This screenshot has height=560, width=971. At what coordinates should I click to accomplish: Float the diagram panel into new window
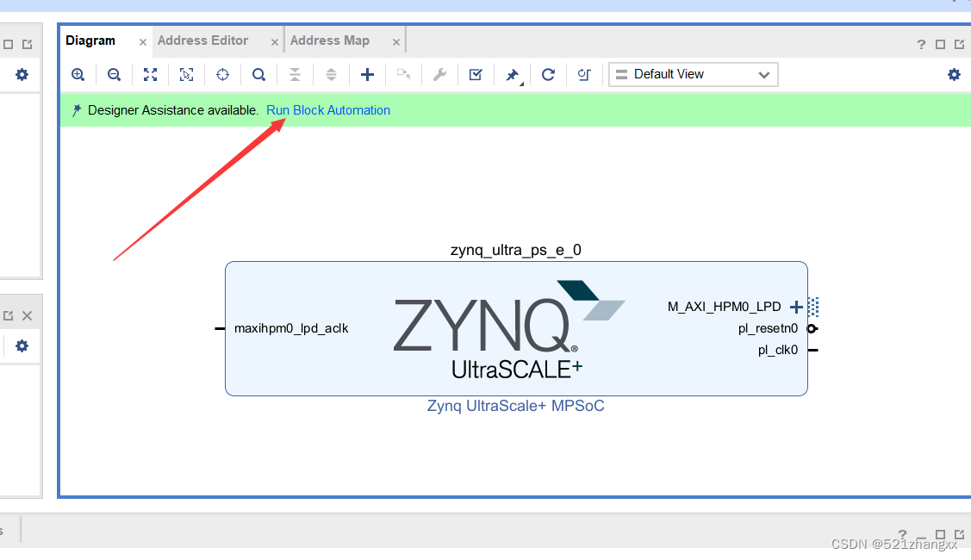959,45
